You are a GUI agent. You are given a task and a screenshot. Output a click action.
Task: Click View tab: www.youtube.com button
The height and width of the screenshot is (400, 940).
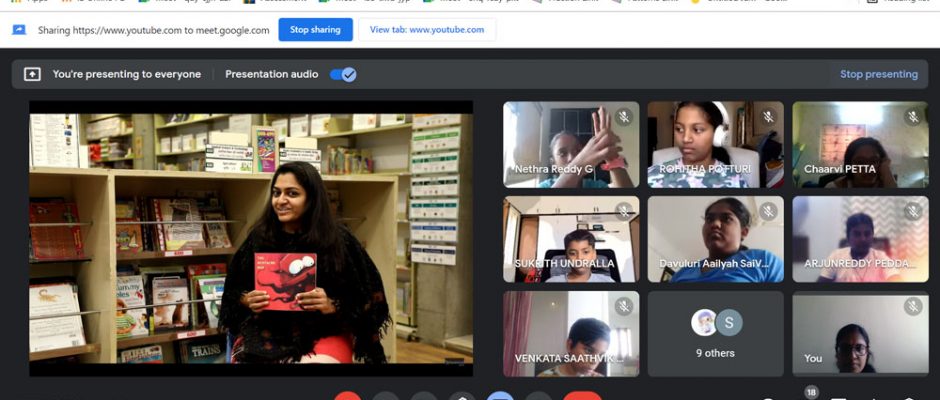pos(427,29)
